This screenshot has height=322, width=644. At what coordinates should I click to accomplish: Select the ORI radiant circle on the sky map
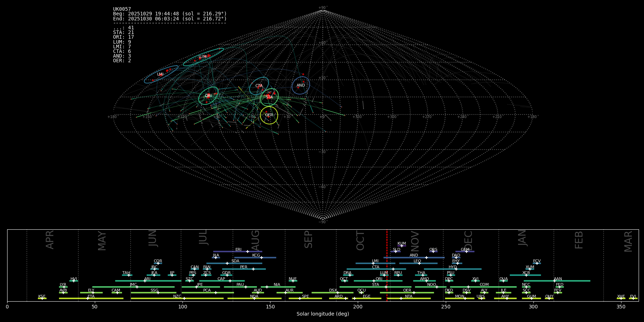208,96
